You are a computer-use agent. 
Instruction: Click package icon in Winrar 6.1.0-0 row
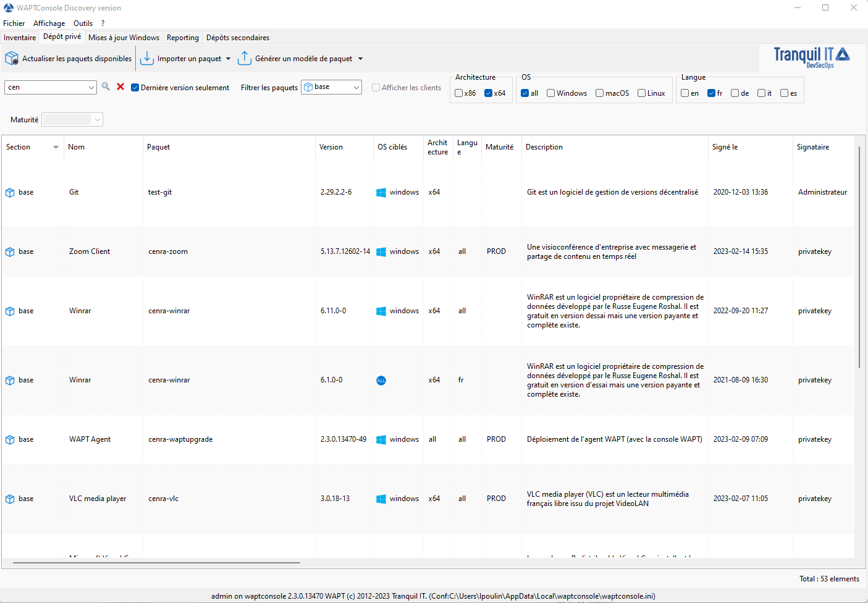tap(10, 380)
